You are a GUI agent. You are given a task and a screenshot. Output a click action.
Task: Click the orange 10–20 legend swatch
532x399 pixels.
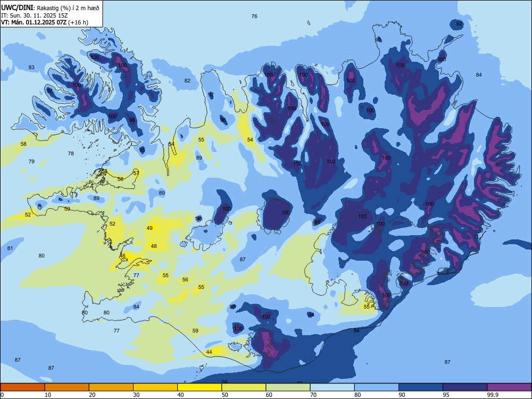click(x=67, y=387)
